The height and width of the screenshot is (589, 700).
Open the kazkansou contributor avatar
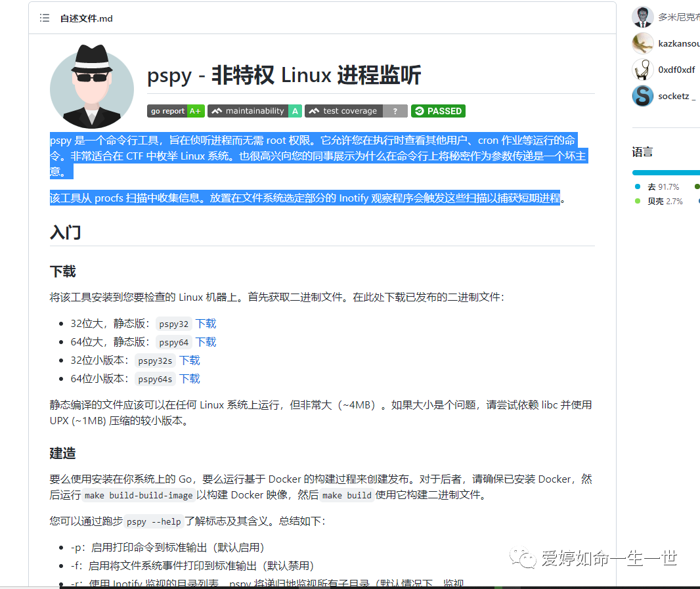tap(643, 43)
